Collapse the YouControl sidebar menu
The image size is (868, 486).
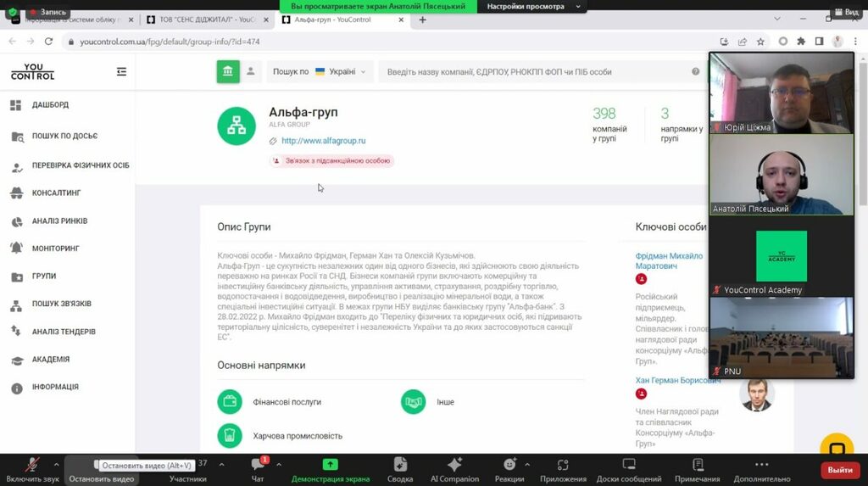122,72
